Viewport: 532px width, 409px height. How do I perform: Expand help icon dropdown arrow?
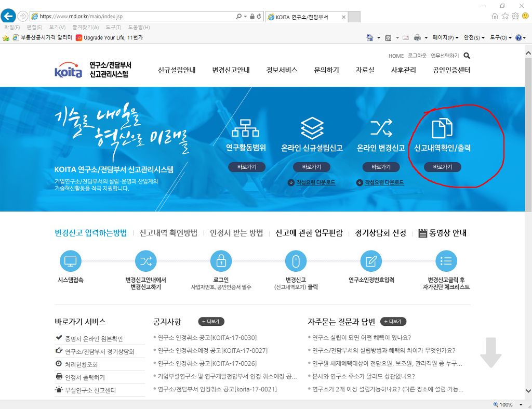click(x=524, y=38)
